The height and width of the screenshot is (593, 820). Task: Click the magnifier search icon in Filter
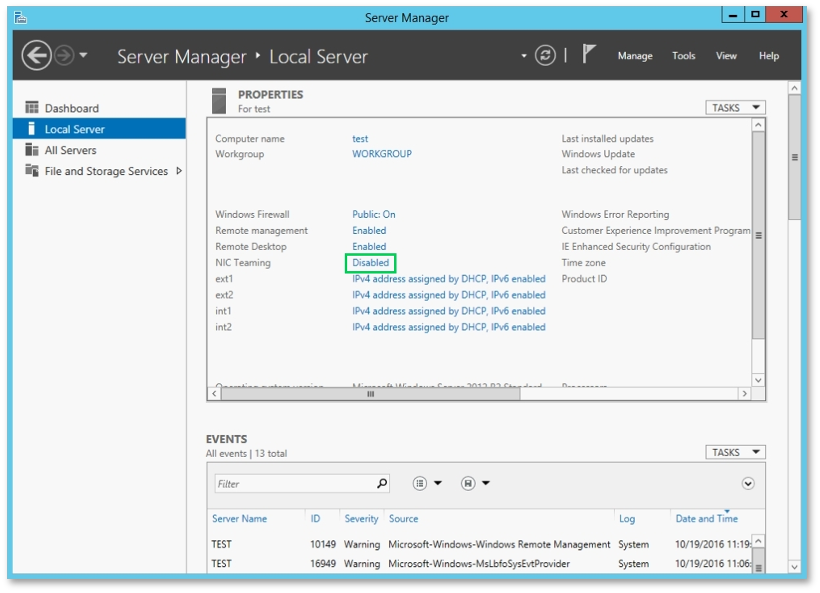point(382,484)
